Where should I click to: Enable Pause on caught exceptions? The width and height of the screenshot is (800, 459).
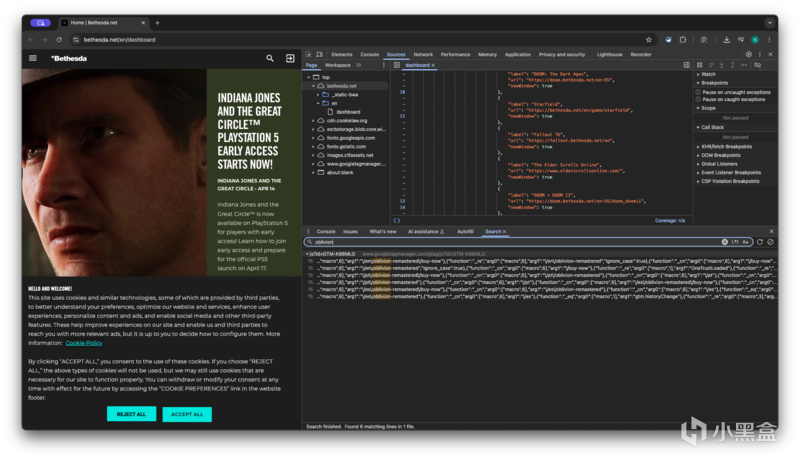click(698, 99)
